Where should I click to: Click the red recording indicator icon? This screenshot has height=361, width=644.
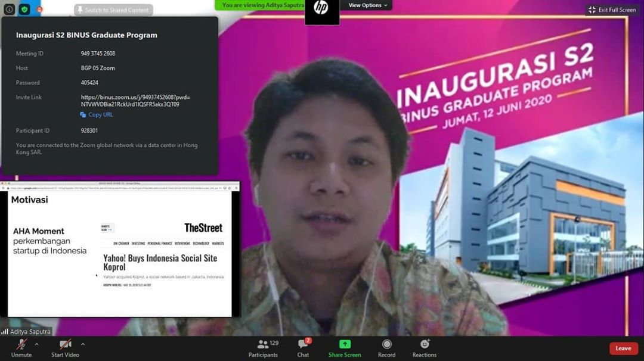click(x=39, y=10)
